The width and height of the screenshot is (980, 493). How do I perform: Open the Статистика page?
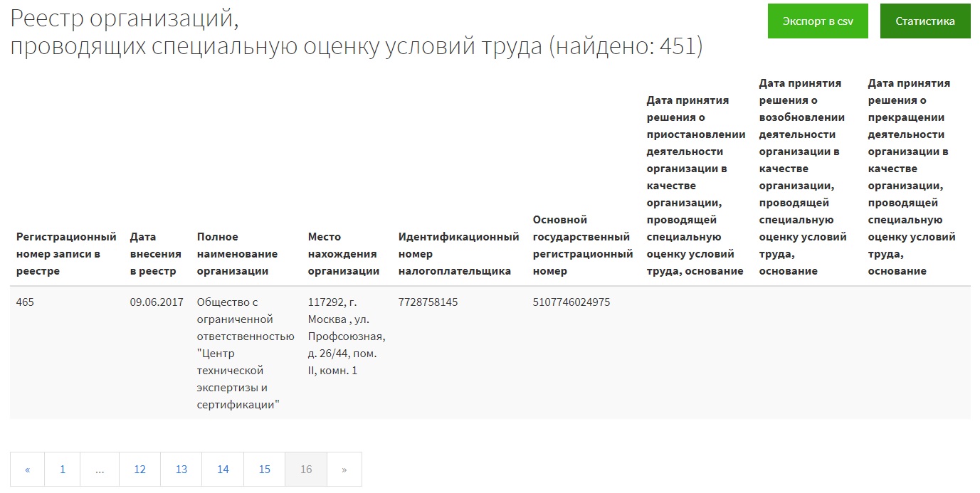(x=925, y=21)
